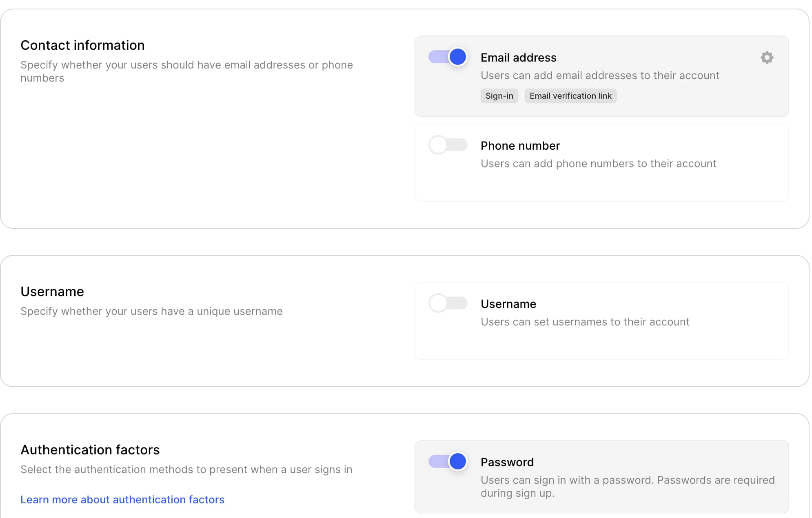This screenshot has height=518, width=812.
Task: Click the Phone number label text
Action: point(520,145)
